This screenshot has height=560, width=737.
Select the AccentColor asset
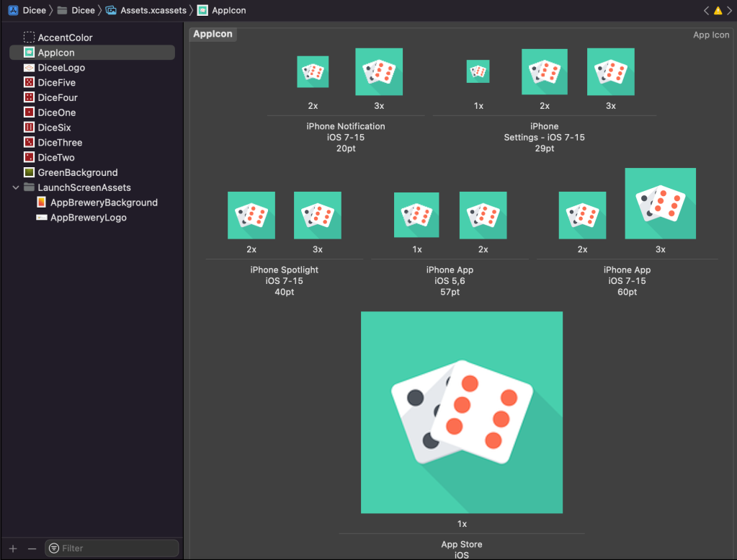[65, 37]
